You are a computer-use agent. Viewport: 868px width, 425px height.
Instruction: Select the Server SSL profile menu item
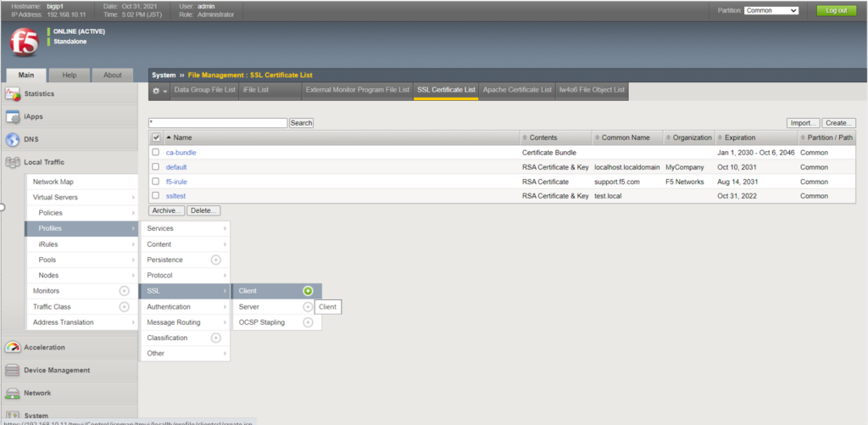tap(249, 306)
